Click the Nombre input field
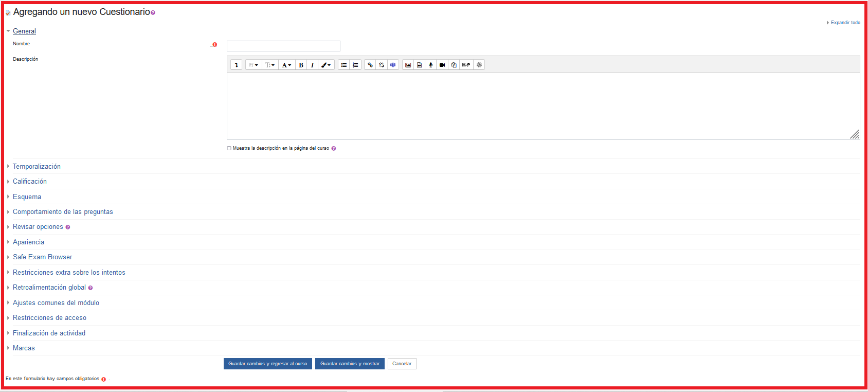 283,46
